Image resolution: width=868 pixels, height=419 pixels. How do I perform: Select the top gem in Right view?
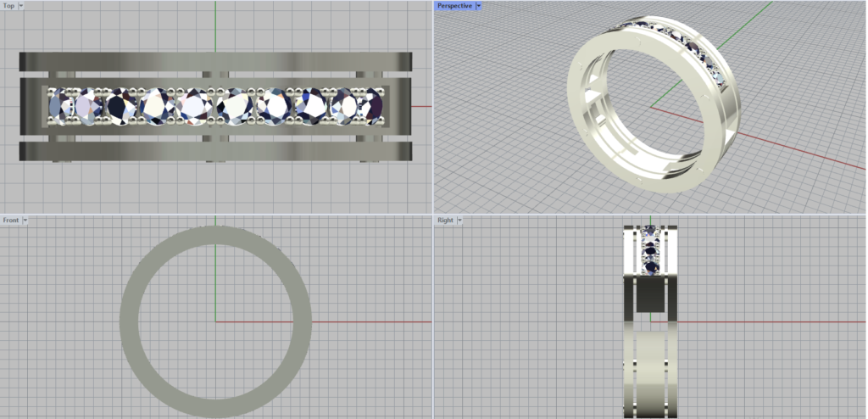pyautogui.click(x=650, y=232)
